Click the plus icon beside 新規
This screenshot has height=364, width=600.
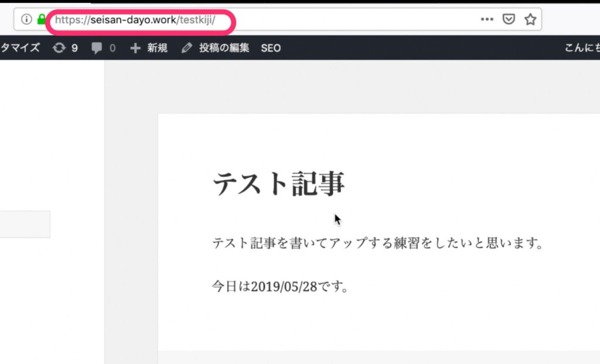point(135,48)
